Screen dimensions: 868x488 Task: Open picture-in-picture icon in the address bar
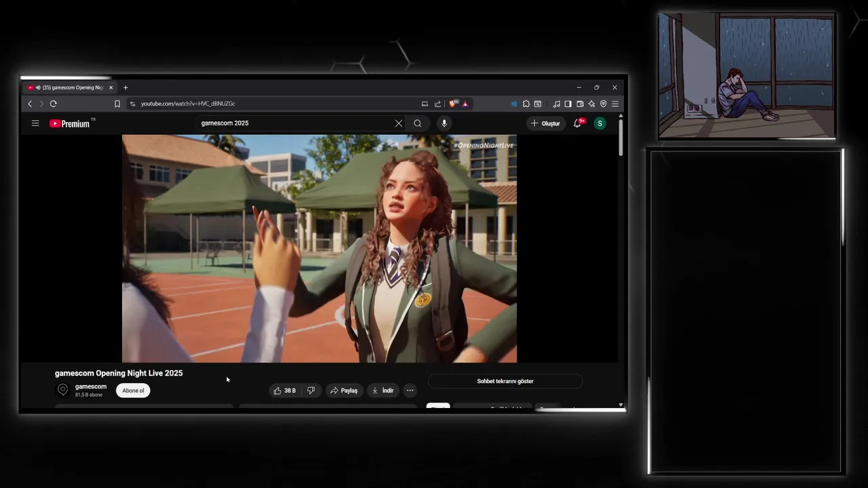click(x=425, y=104)
